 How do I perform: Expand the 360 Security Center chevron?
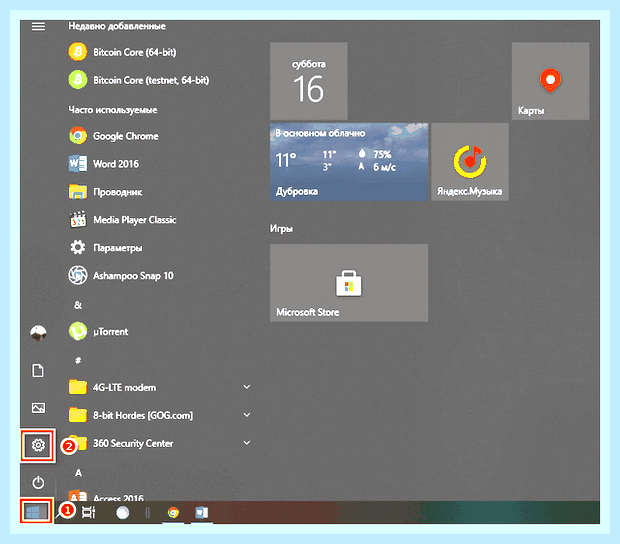[247, 443]
